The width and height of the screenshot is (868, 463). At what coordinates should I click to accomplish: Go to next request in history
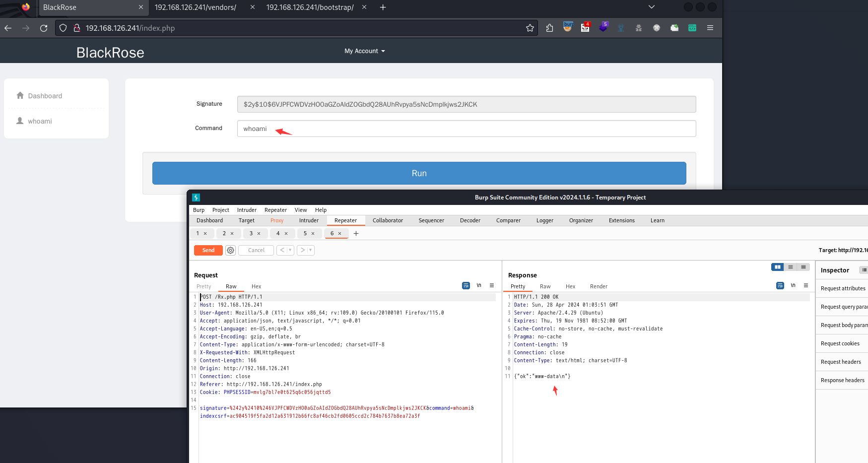pos(302,250)
